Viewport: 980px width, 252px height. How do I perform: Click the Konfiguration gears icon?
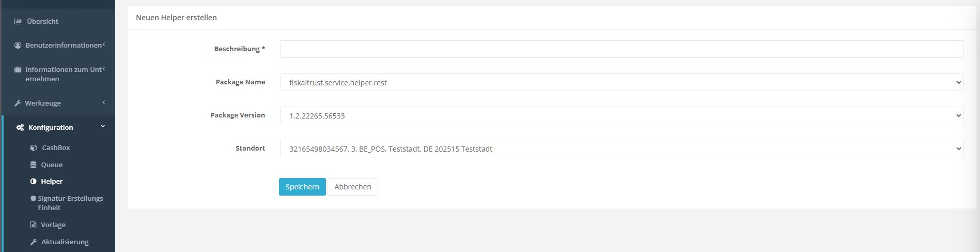[x=20, y=128]
